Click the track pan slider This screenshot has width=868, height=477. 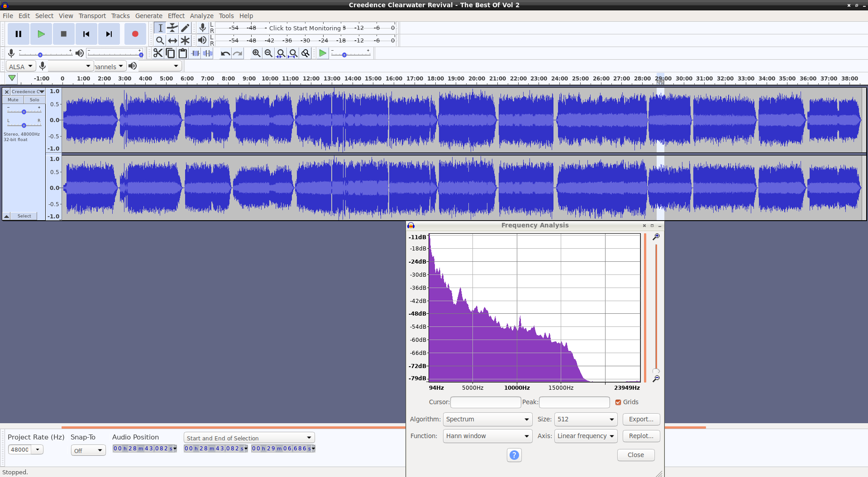pos(24,124)
